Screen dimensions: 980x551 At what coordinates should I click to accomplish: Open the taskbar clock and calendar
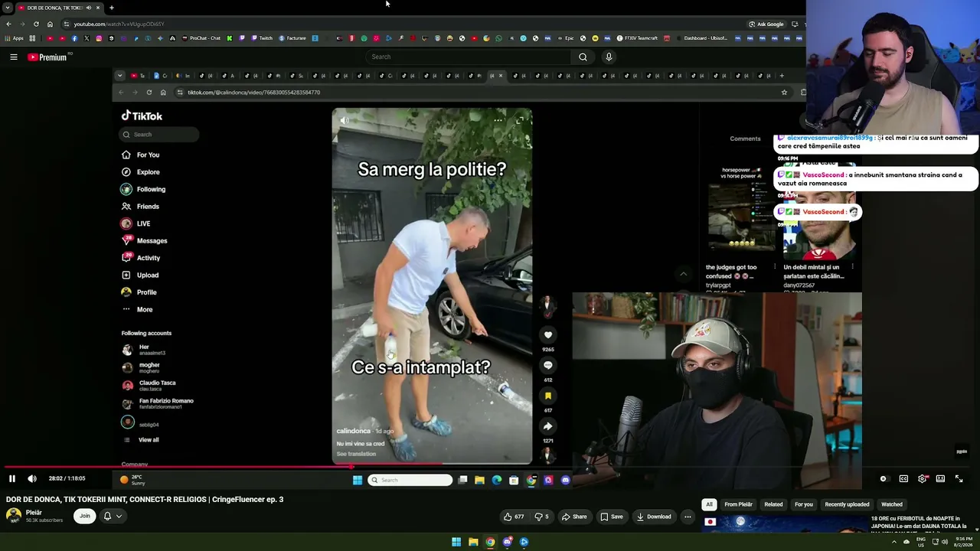(x=964, y=542)
